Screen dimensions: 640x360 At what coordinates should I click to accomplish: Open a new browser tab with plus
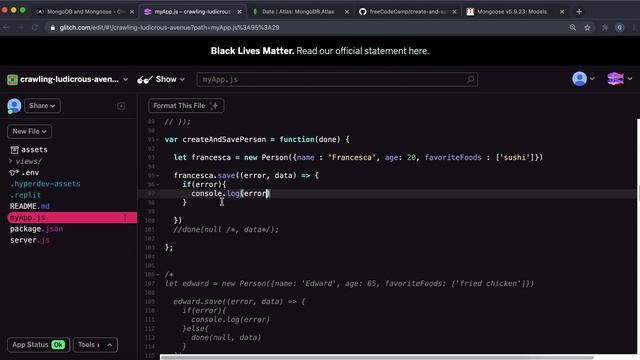[x=579, y=12]
